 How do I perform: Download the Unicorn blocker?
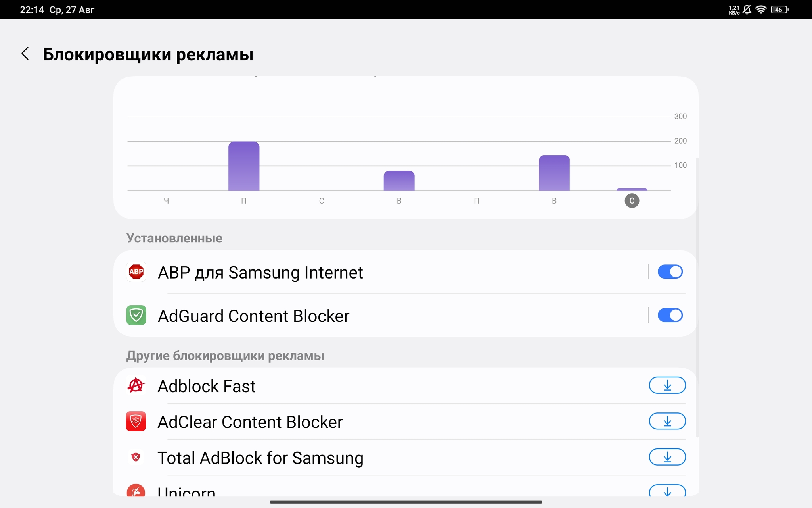[x=667, y=491]
